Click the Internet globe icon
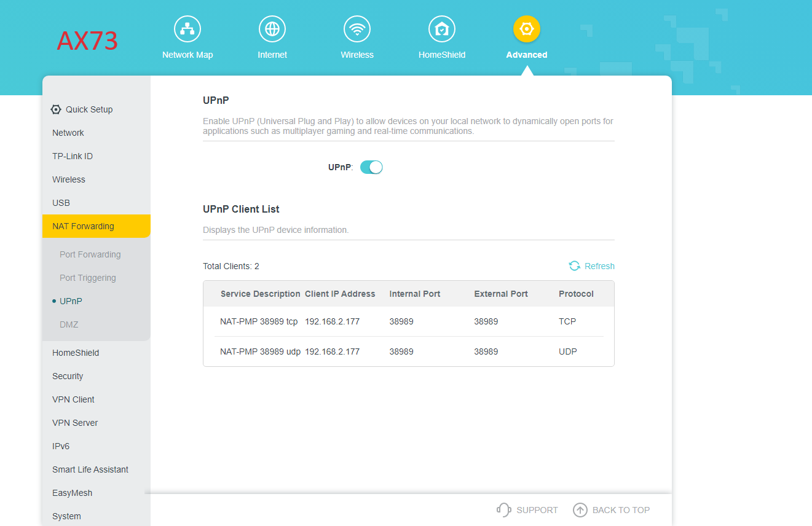The image size is (812, 526). tap(272, 29)
